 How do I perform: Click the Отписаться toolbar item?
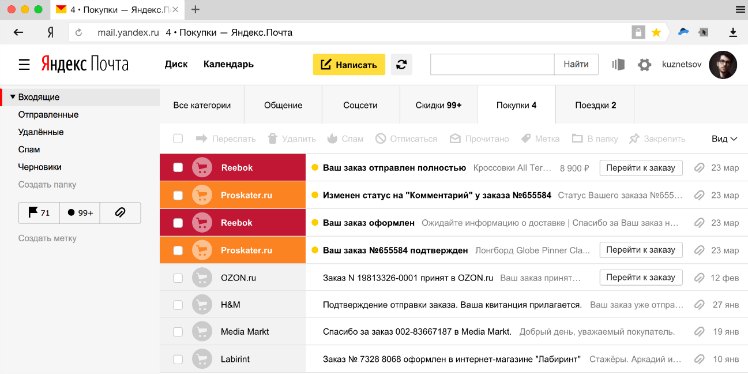click(x=406, y=139)
